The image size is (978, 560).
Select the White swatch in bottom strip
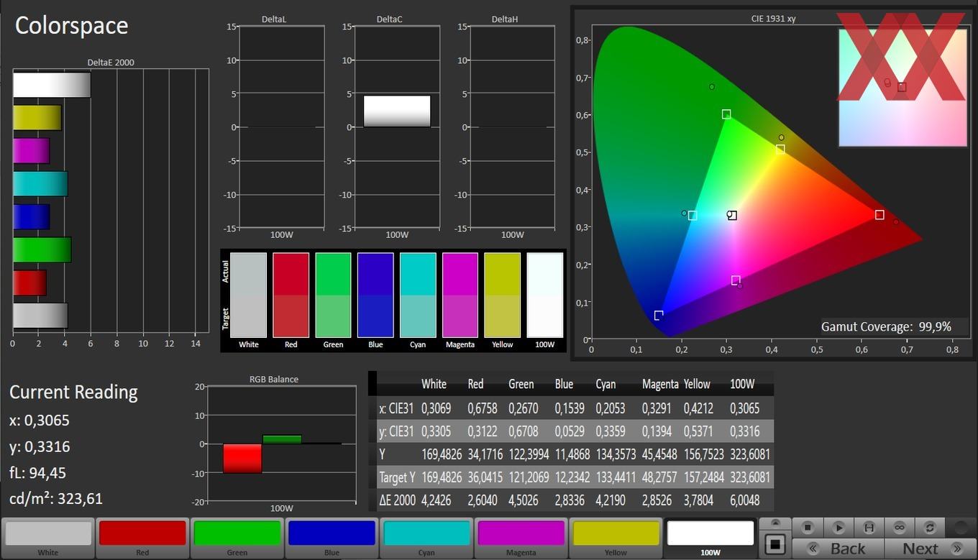click(x=48, y=538)
